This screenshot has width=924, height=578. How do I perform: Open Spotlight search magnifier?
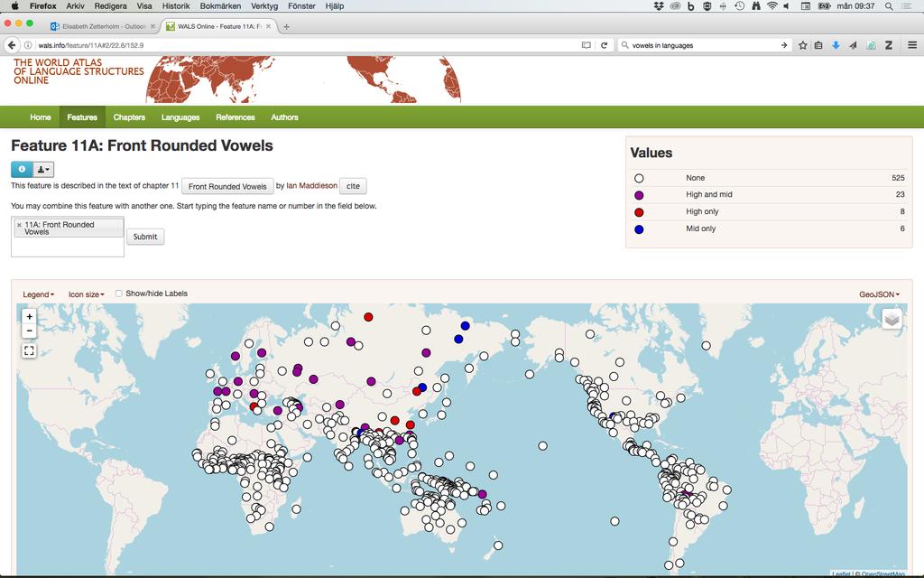click(x=889, y=6)
